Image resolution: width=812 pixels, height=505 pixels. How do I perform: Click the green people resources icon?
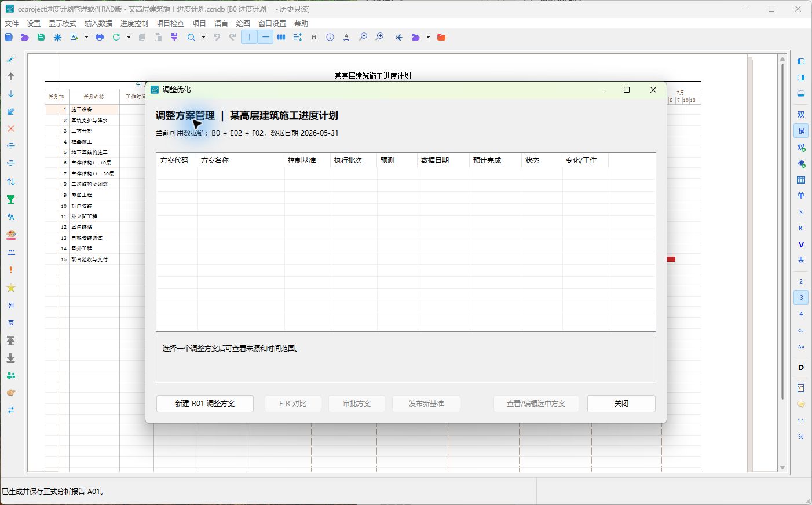tap(10, 375)
